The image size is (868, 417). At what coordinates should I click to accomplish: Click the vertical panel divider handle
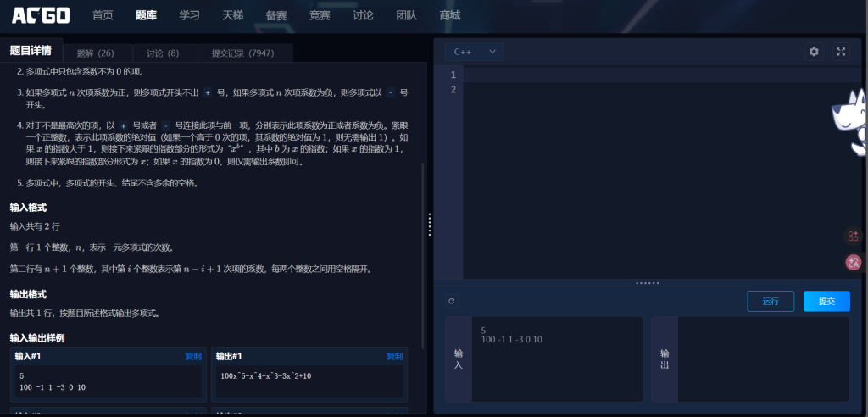click(430, 225)
